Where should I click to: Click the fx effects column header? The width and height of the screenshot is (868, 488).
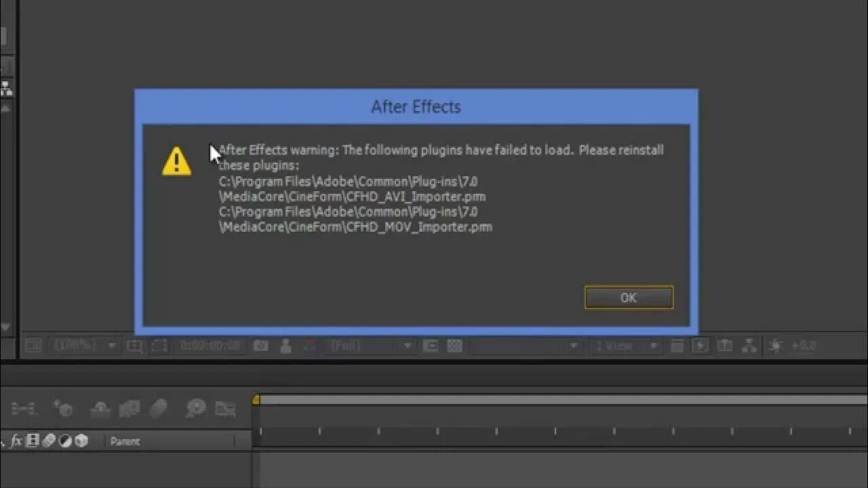click(x=16, y=441)
